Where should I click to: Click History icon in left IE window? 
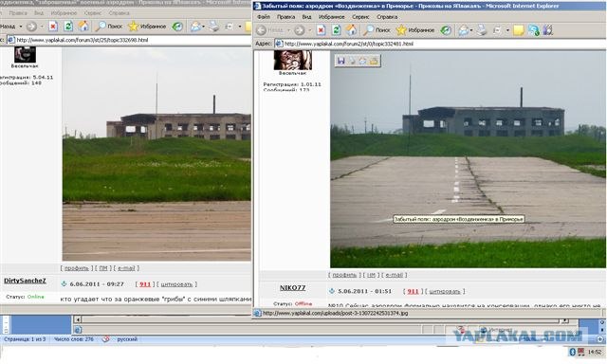(177, 27)
